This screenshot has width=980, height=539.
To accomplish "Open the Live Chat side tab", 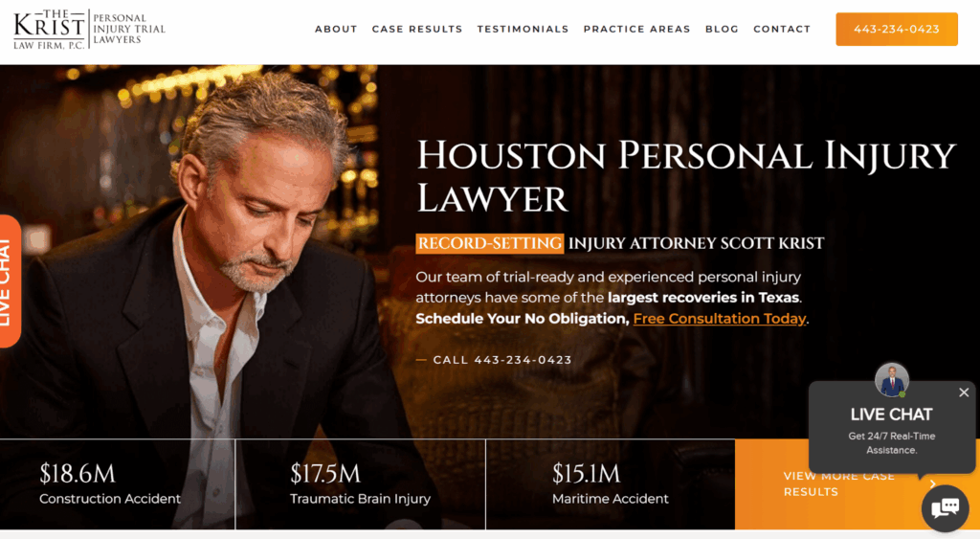I will click(x=9, y=281).
